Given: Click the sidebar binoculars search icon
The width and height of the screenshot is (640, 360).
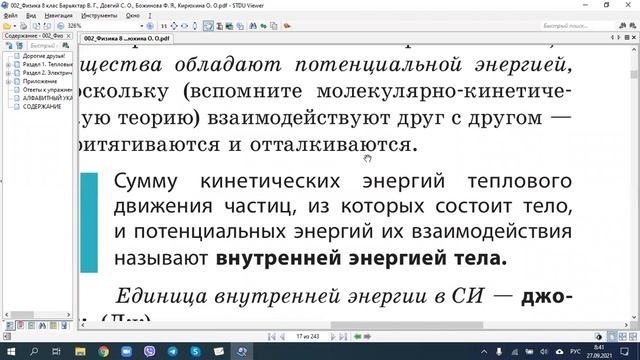Looking at the screenshot, I should point(65,46).
